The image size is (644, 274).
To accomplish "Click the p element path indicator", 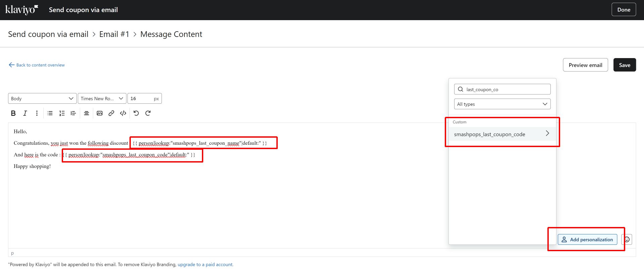I will coord(12,253).
